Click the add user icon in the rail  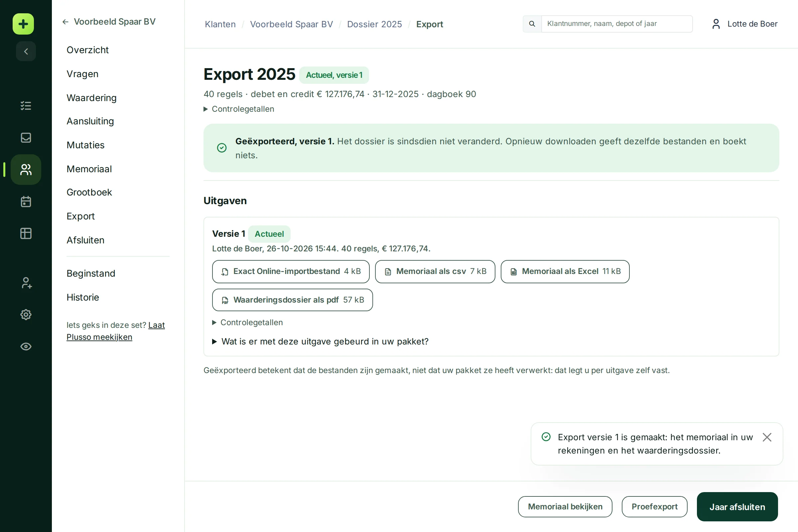pos(26,283)
